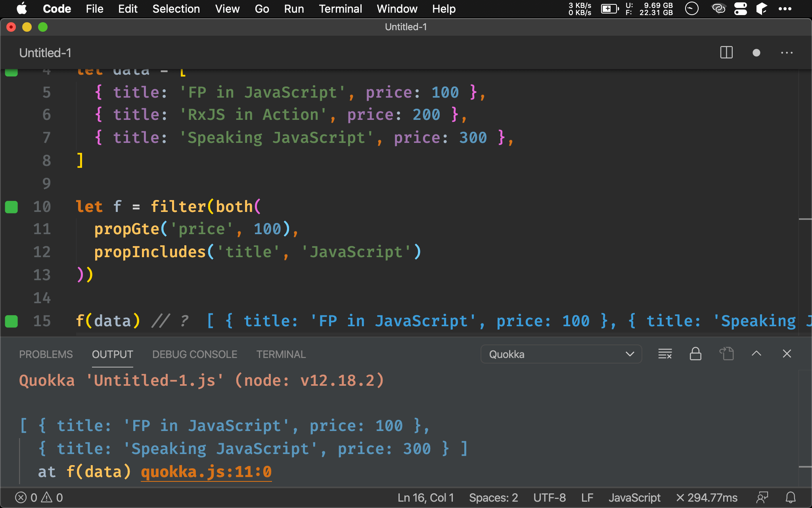Click the line number 15 in the gutter
The width and height of the screenshot is (812, 508).
42,321
